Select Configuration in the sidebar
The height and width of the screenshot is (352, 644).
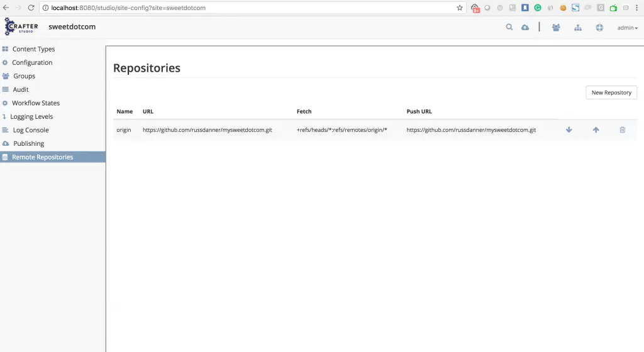coord(32,63)
